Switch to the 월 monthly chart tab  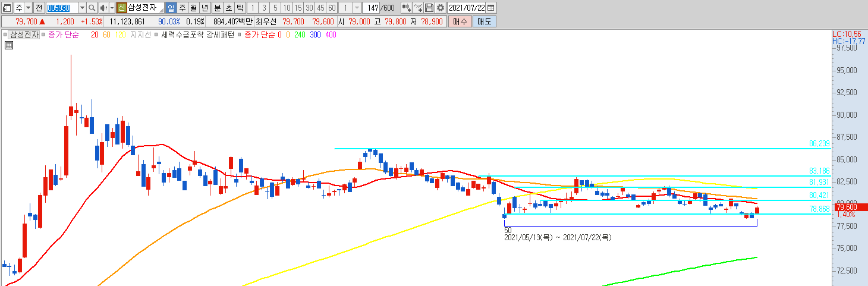[194, 8]
